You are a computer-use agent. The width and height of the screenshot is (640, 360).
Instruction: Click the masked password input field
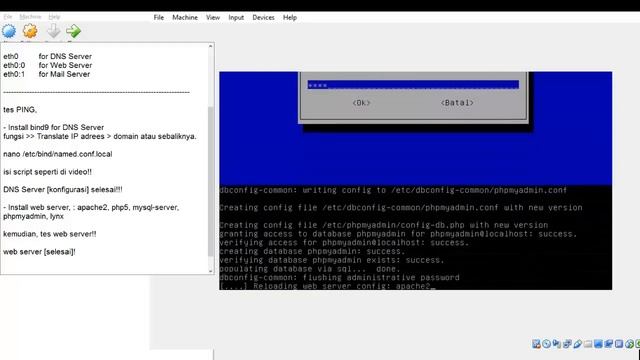(x=413, y=84)
